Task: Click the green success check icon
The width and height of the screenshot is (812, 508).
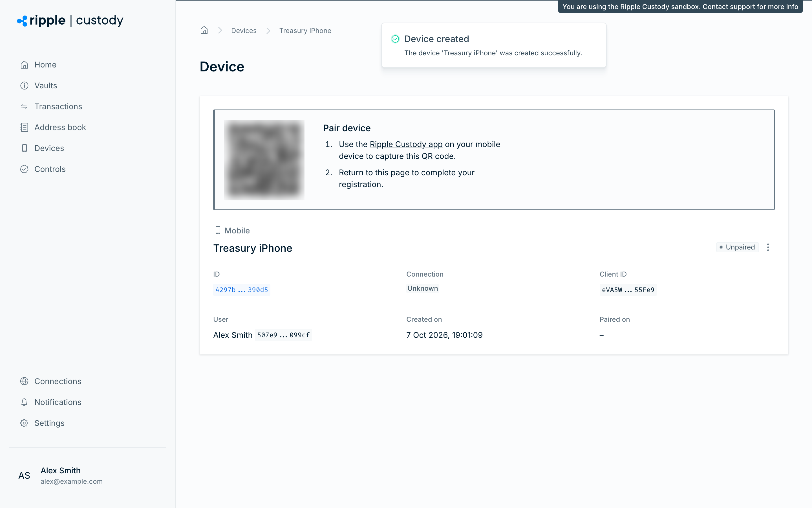Action: (395, 39)
